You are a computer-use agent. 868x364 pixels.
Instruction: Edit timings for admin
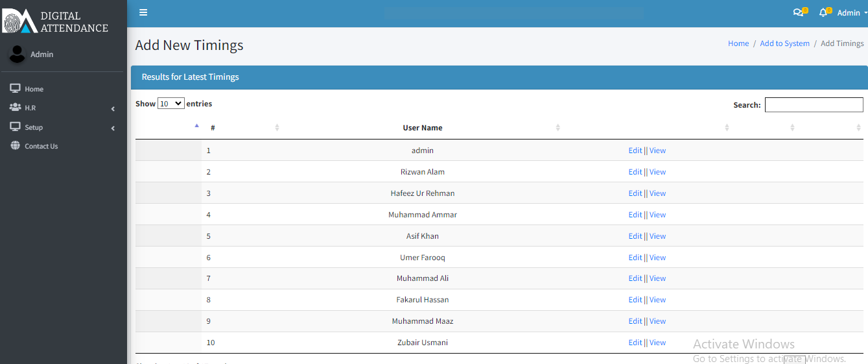635,151
